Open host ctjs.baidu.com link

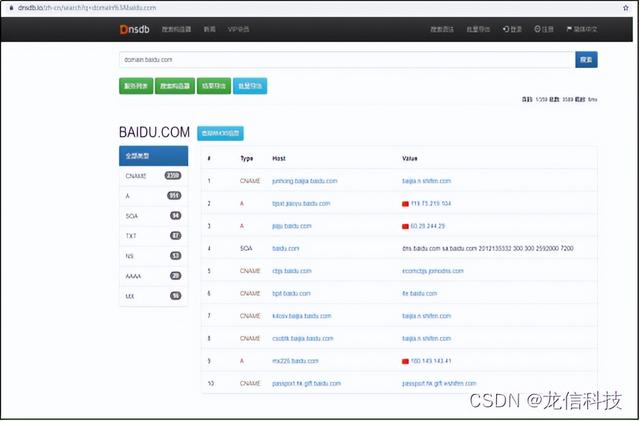291,271
